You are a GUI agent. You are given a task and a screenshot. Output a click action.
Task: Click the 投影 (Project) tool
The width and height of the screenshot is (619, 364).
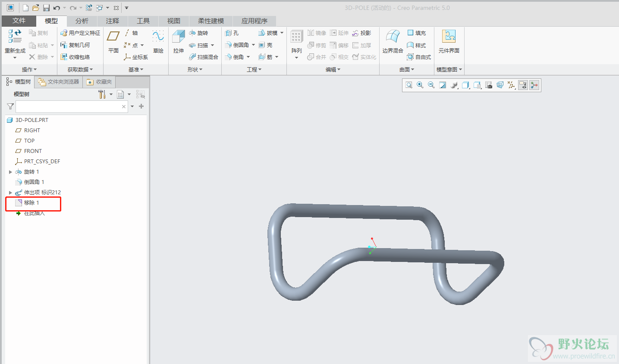tap(361, 33)
